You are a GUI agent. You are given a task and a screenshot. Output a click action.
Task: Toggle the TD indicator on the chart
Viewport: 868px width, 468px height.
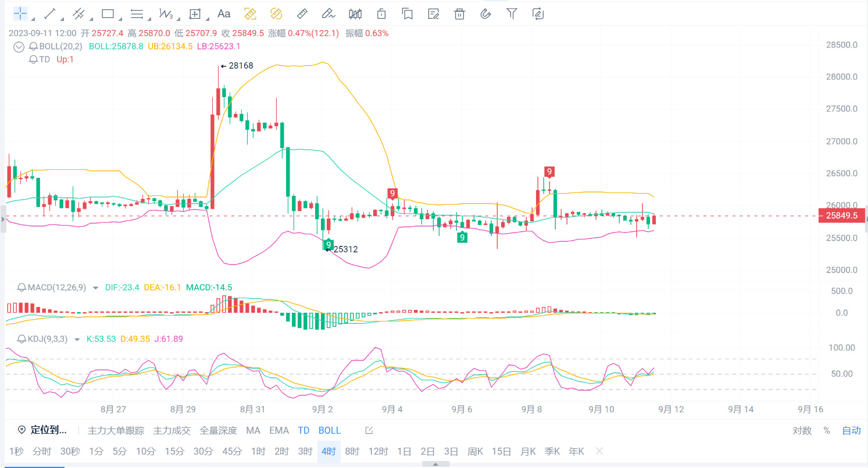tap(303, 430)
